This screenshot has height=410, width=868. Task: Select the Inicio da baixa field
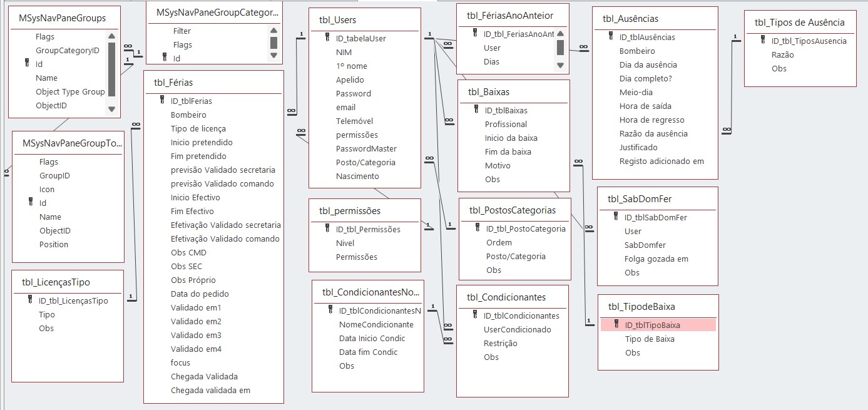[x=511, y=138]
